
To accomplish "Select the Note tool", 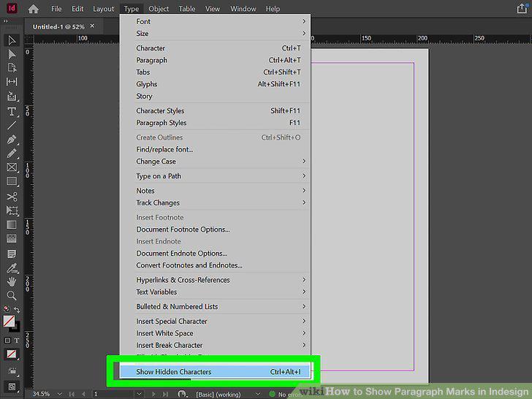I will pyautogui.click(x=12, y=254).
